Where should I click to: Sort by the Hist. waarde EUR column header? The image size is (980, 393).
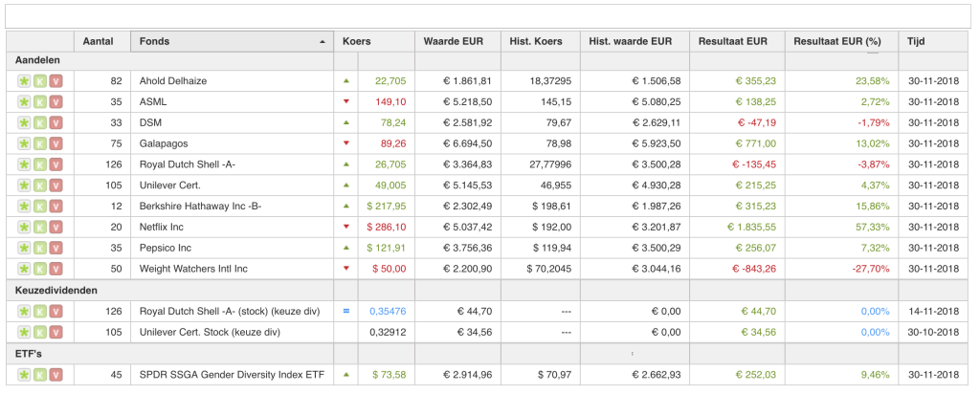635,42
